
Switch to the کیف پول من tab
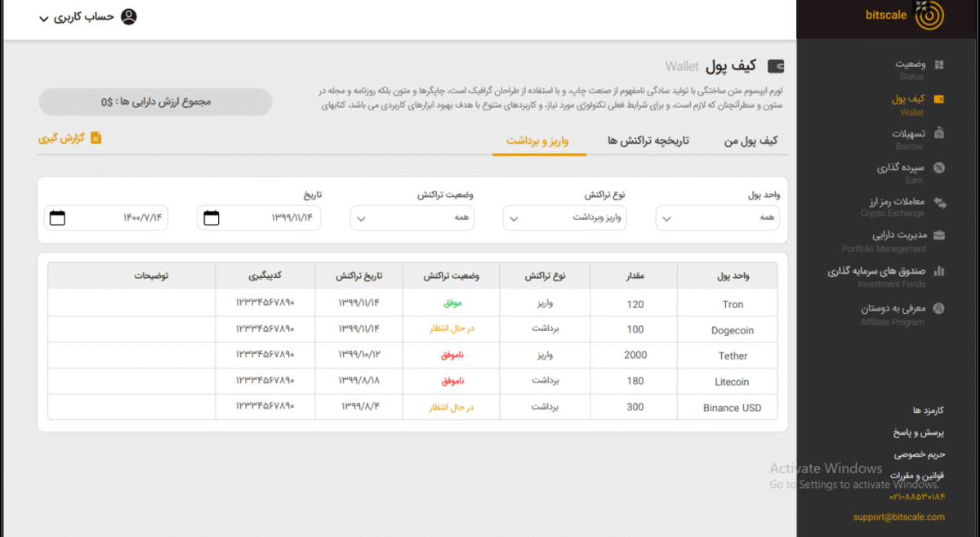(751, 141)
